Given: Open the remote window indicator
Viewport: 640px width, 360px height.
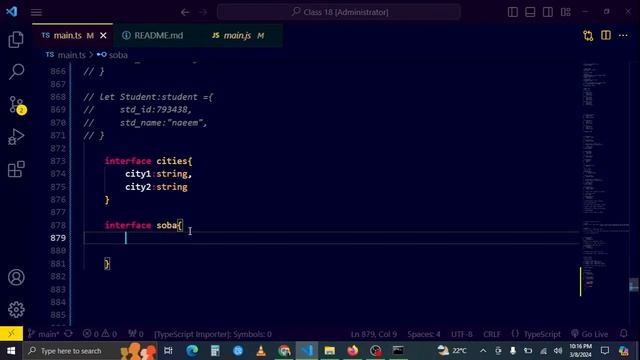Looking at the screenshot, I should tap(11, 333).
